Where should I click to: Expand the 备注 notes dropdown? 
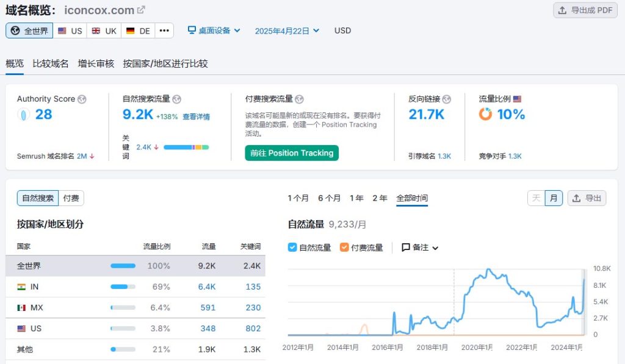tap(420, 248)
